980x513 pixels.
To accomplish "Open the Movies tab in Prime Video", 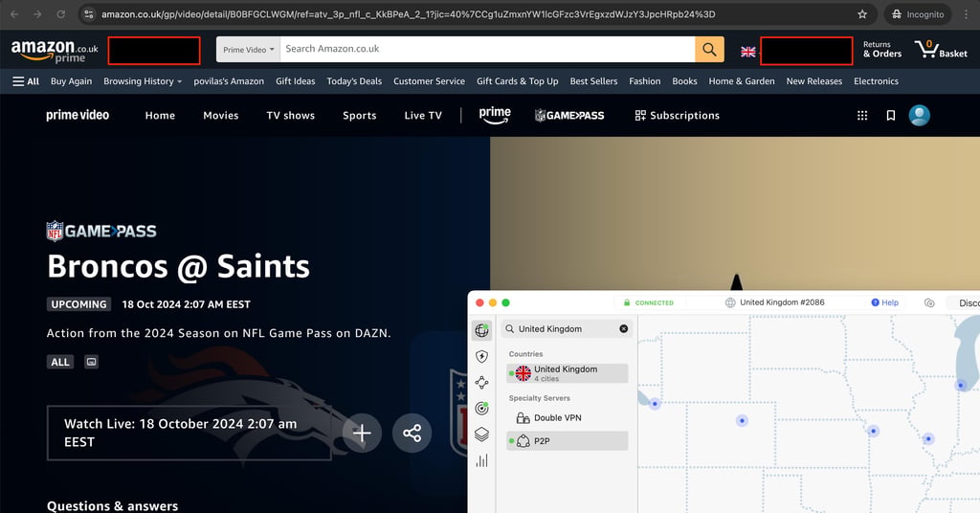I will click(x=221, y=115).
